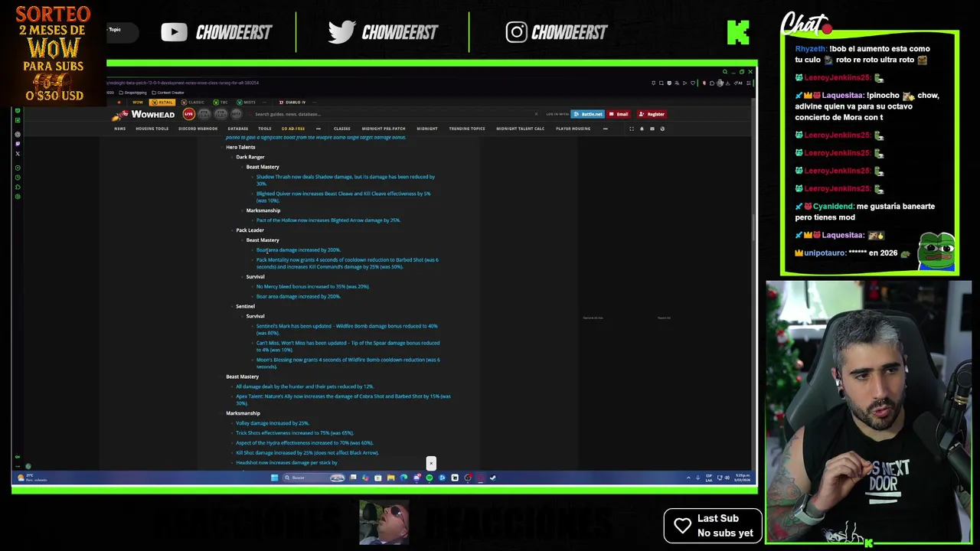The width and height of the screenshot is (980, 551).
Task: Click the Aspect of the Hydra text
Action: pyautogui.click(x=305, y=443)
